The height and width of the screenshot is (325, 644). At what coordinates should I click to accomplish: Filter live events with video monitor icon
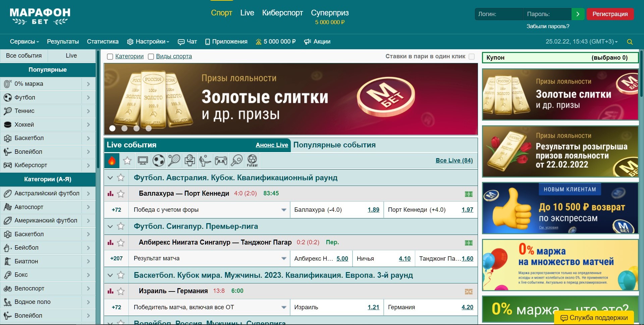143,161
